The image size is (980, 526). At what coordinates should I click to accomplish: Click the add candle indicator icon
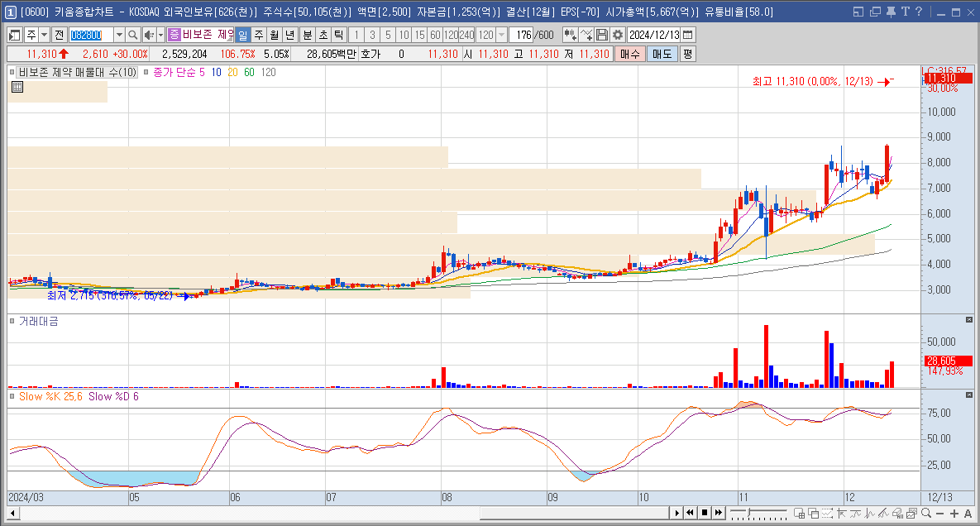(x=570, y=35)
